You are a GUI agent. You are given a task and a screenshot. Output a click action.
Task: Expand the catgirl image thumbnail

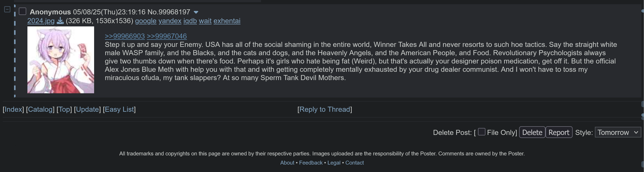click(61, 60)
